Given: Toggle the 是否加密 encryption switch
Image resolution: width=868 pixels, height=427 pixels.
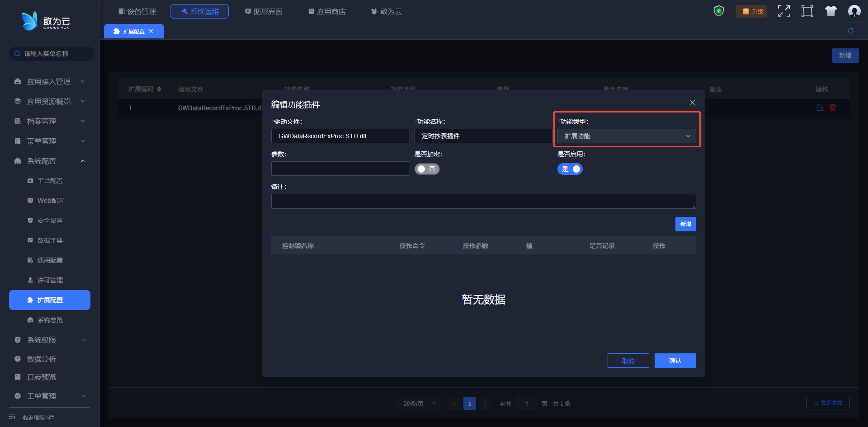Looking at the screenshot, I should tap(427, 169).
